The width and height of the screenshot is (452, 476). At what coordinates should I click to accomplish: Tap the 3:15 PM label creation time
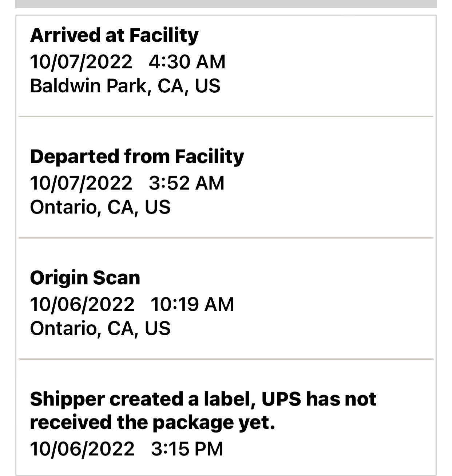tap(187, 449)
